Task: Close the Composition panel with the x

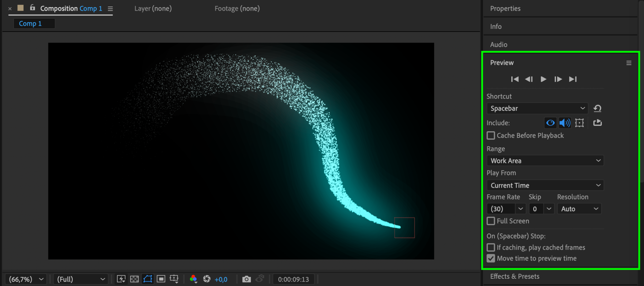Action: [10, 9]
